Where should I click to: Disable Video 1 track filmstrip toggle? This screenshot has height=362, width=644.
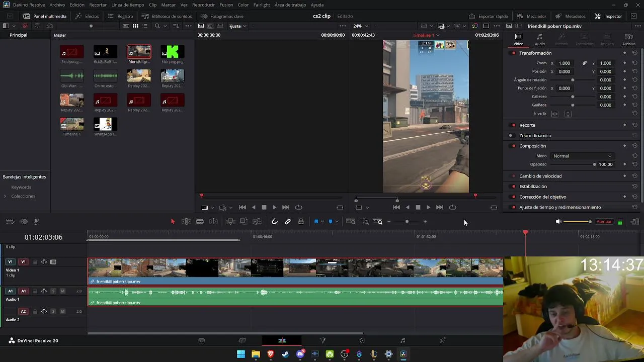click(53, 262)
